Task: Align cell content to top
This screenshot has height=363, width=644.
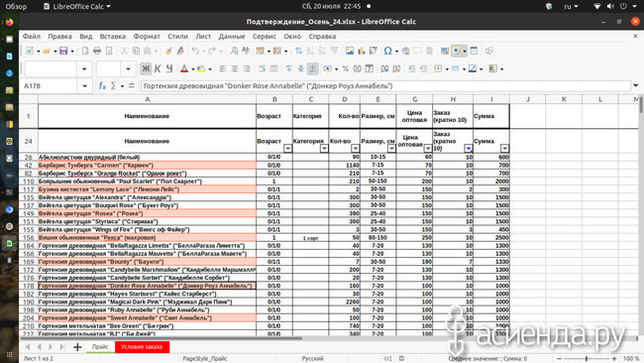Action: 289,68
